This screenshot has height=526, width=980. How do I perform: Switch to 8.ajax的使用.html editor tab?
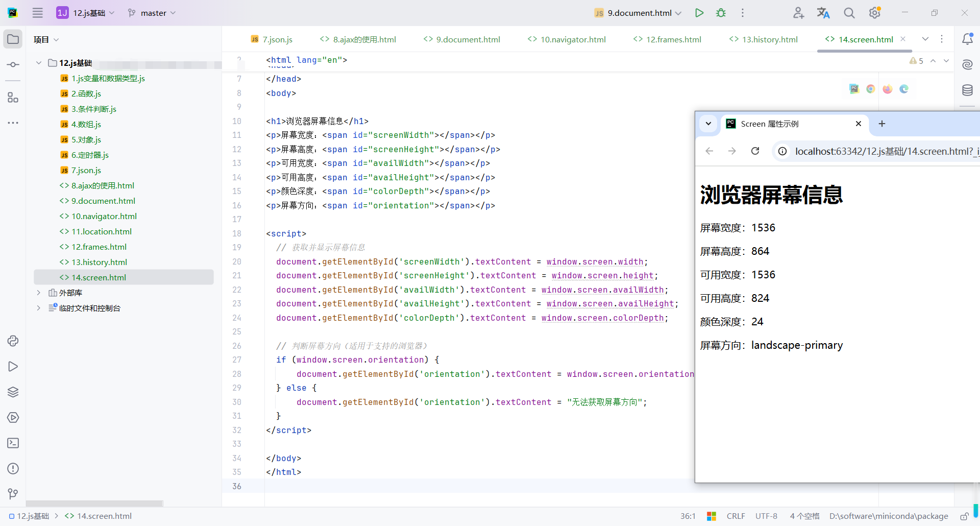[358, 39]
